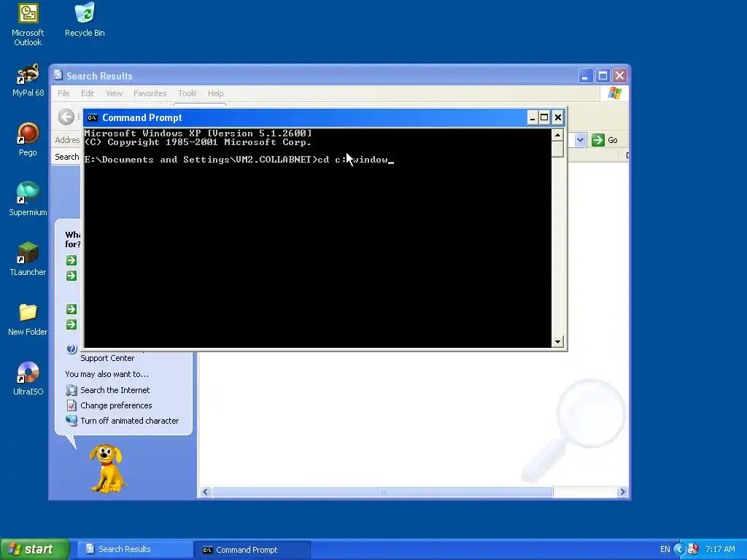This screenshot has height=560, width=747.
Task: Click the Search Results window title icon
Action: click(58, 75)
